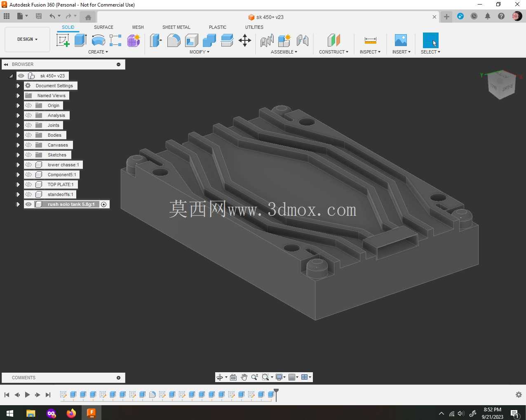Select the Shell tool
The image size is (526, 420).
click(192, 40)
